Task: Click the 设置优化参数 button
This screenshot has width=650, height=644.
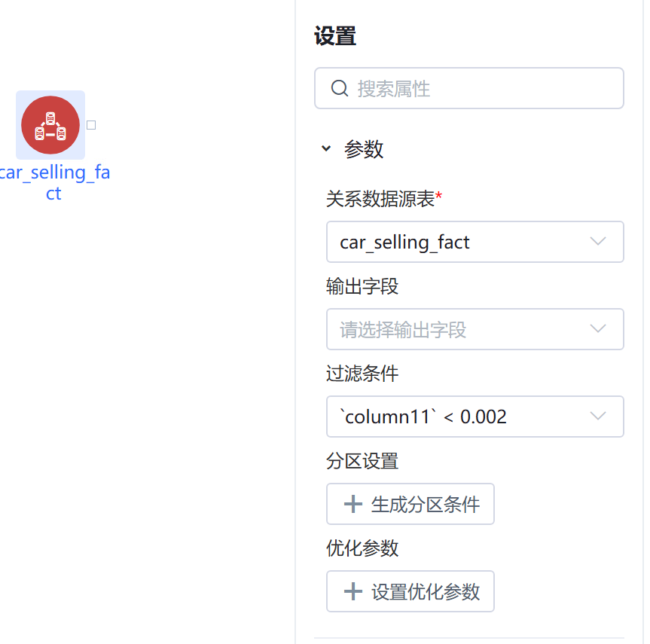Action: (410, 591)
